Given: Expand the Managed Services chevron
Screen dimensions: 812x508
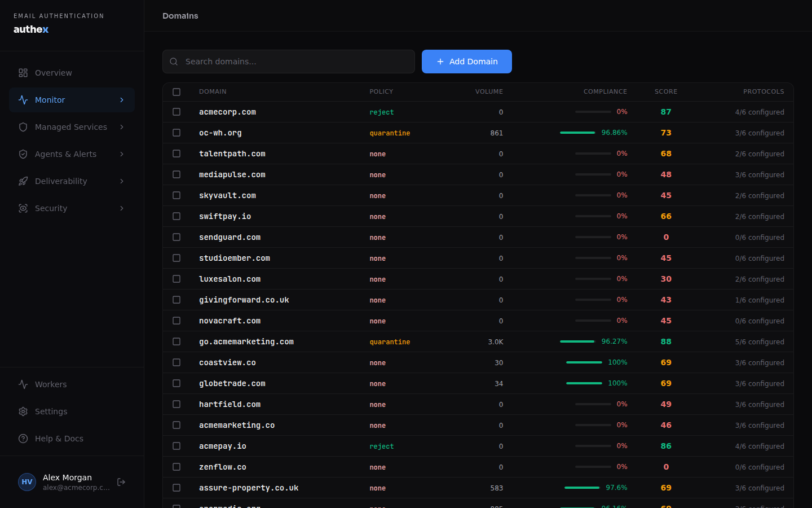Looking at the screenshot, I should tap(122, 127).
